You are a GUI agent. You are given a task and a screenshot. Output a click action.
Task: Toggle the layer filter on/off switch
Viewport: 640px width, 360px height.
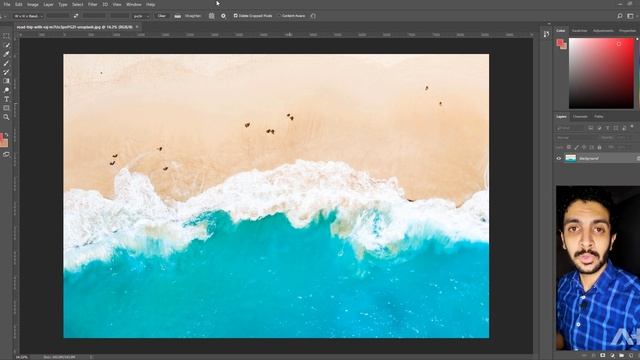pyautogui.click(x=632, y=127)
